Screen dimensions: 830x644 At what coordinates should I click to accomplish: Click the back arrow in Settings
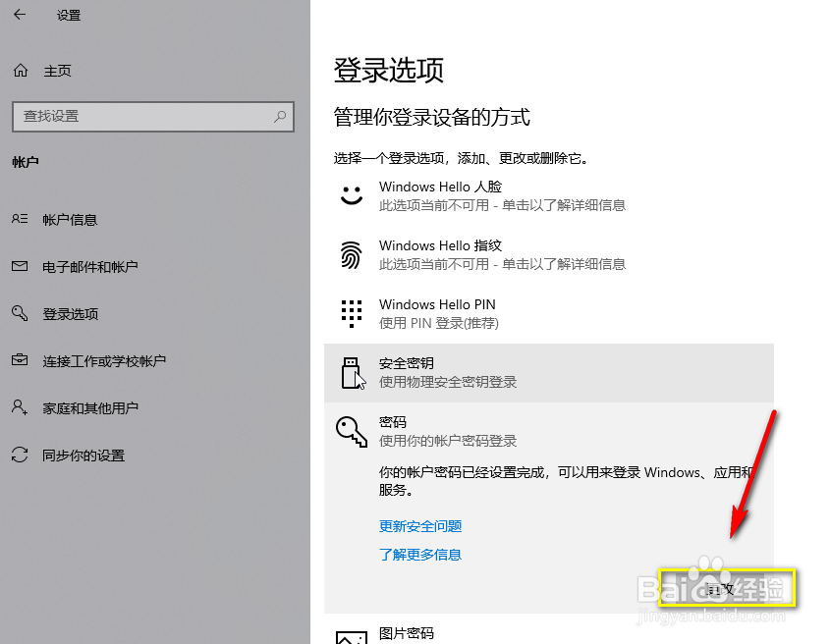[20, 15]
